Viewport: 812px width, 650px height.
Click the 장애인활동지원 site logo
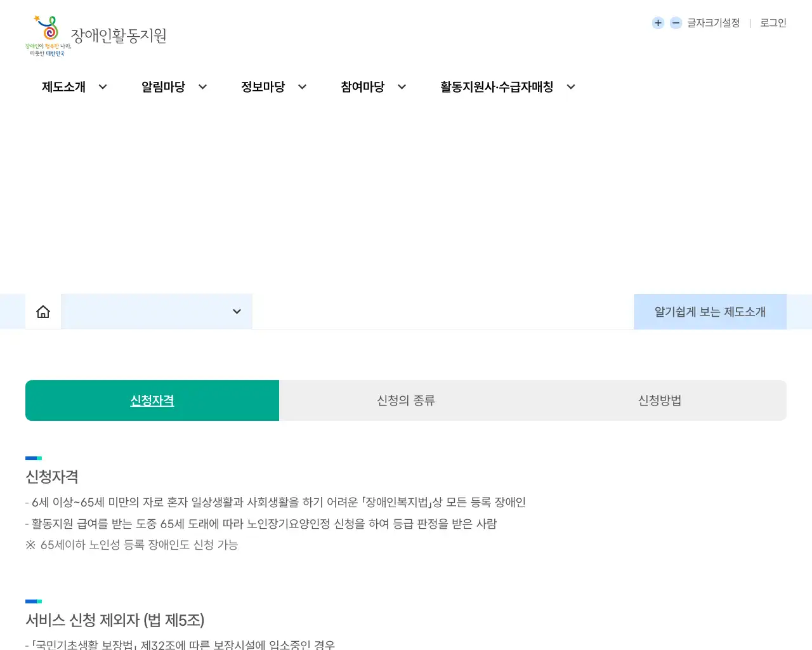point(95,36)
